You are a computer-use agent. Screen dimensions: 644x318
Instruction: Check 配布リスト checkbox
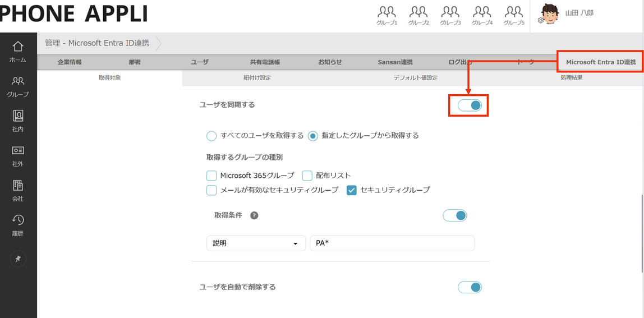click(307, 176)
